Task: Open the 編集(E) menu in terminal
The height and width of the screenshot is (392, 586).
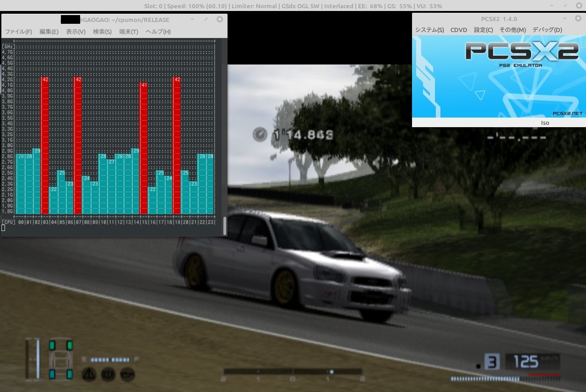Action: point(49,32)
